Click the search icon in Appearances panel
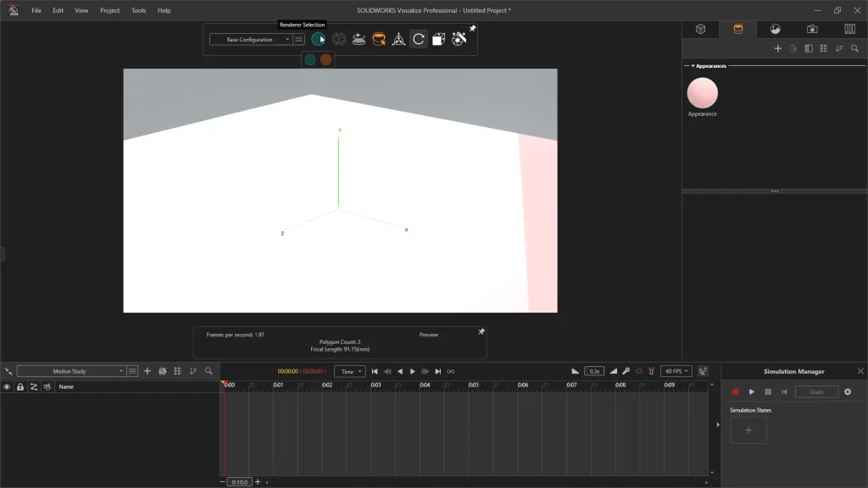 (854, 48)
